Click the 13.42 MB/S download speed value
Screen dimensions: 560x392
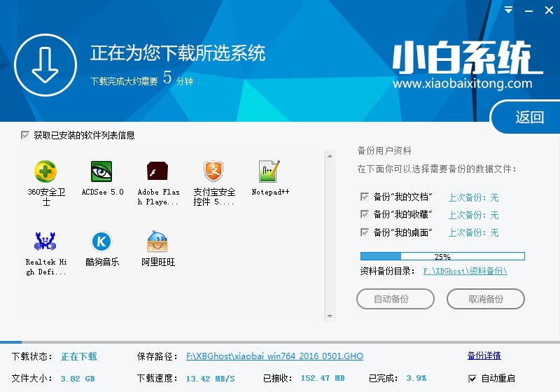coord(211,379)
